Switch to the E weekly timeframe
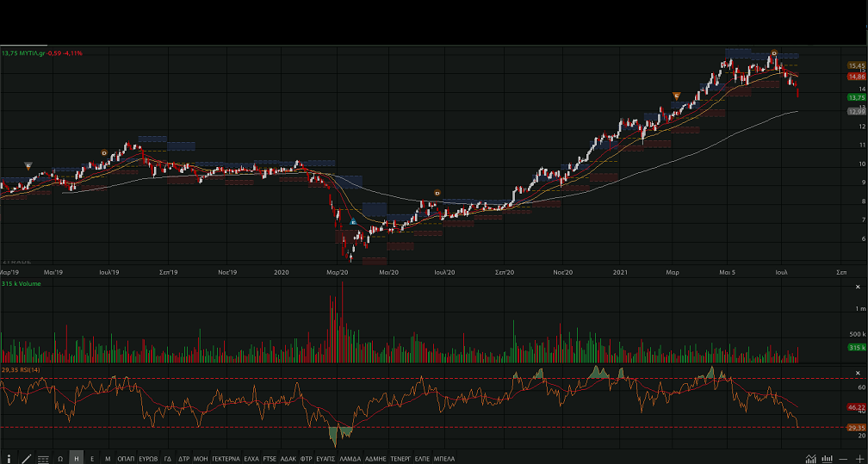The height and width of the screenshot is (464, 868). pyautogui.click(x=92, y=458)
